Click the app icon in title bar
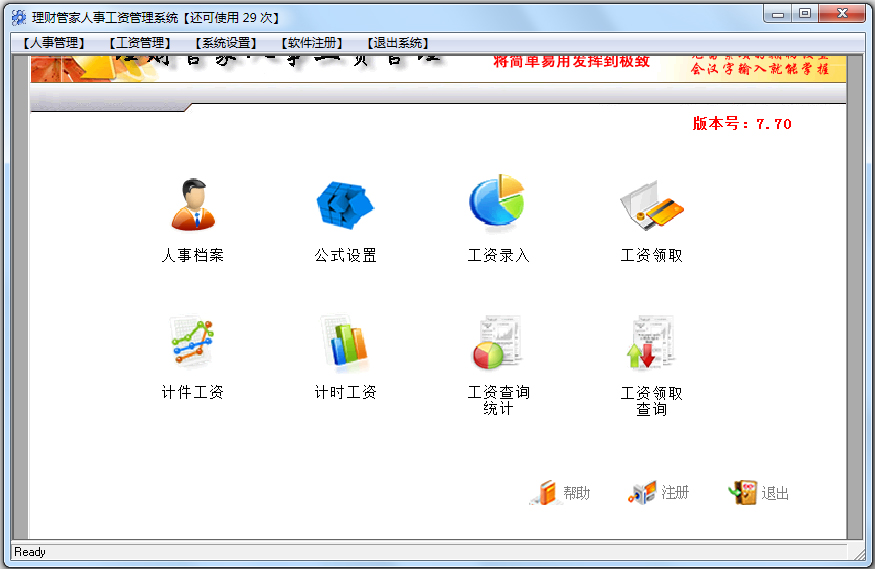Viewport: 875px width, 569px height. pyautogui.click(x=19, y=17)
